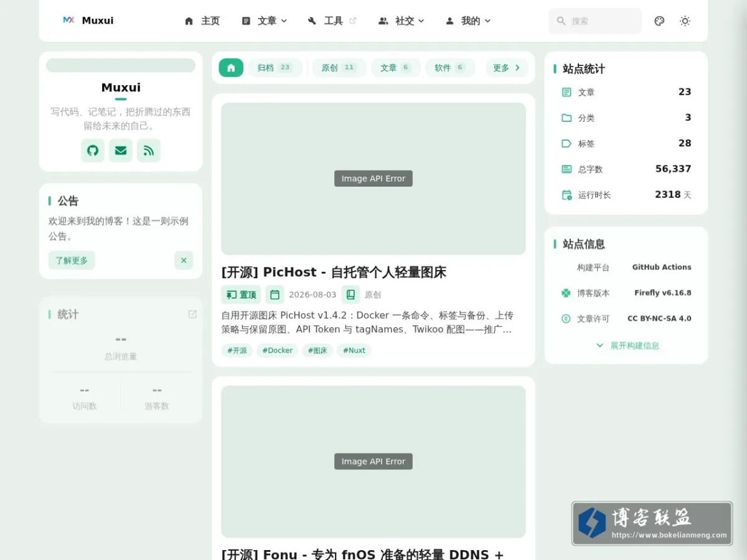Select the 软件 6 category tab
Screen dimensions: 747x560
[x=450, y=68]
